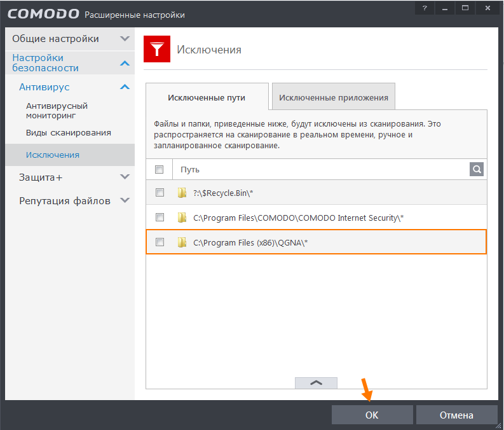Collapse the Настройки безопасности section chevron
The image size is (504, 430).
[125, 63]
